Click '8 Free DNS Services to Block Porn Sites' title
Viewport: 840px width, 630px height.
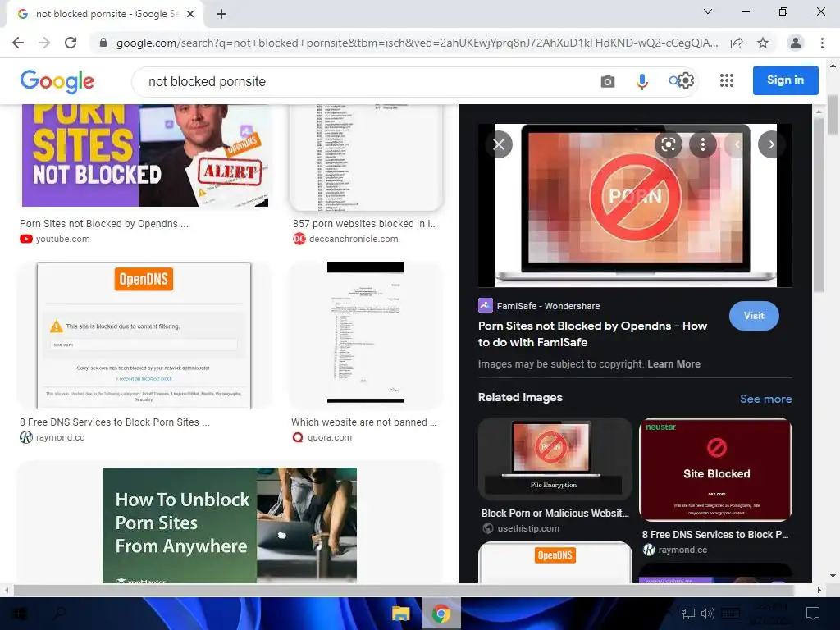click(x=115, y=422)
